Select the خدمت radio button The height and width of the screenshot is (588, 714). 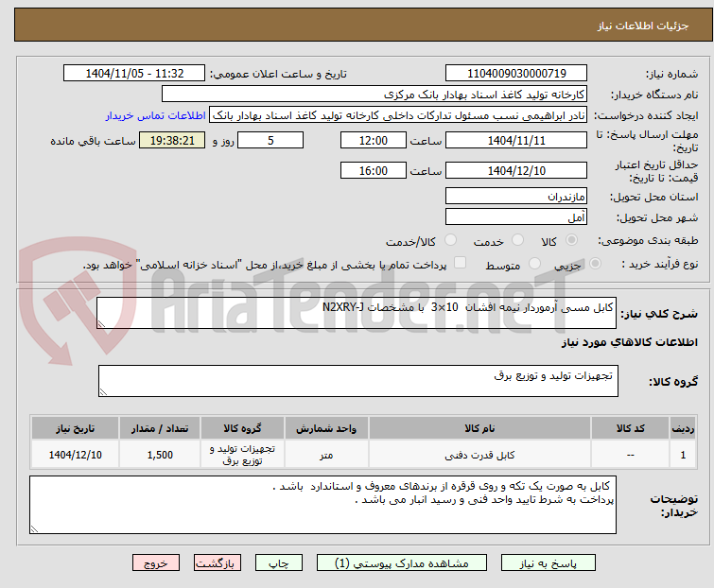[x=517, y=240]
